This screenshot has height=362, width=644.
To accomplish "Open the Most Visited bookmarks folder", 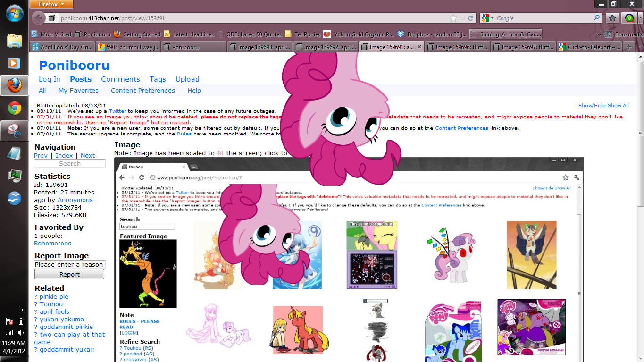I will click(x=51, y=34).
